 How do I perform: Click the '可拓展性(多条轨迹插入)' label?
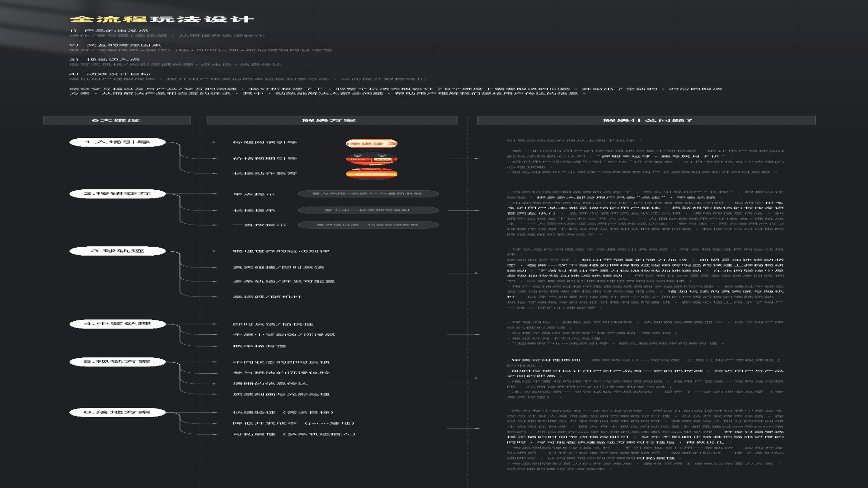[x=295, y=434]
